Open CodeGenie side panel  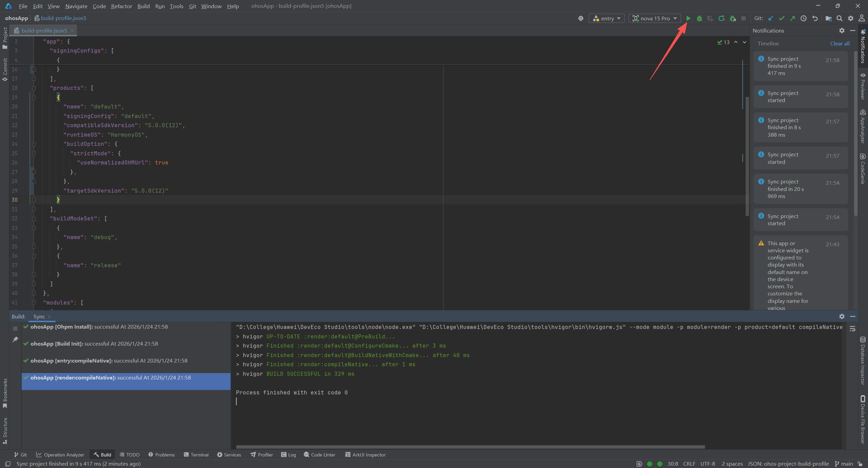[x=863, y=169]
